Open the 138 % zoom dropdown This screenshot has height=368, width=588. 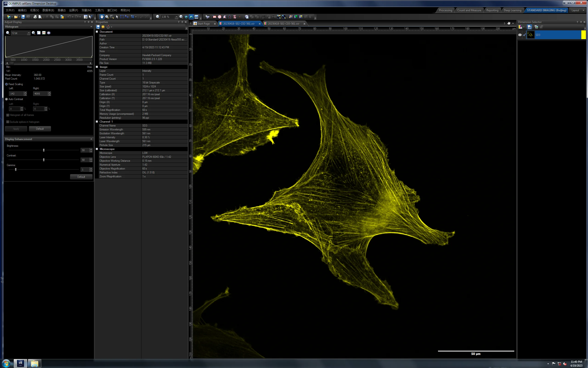coord(176,17)
